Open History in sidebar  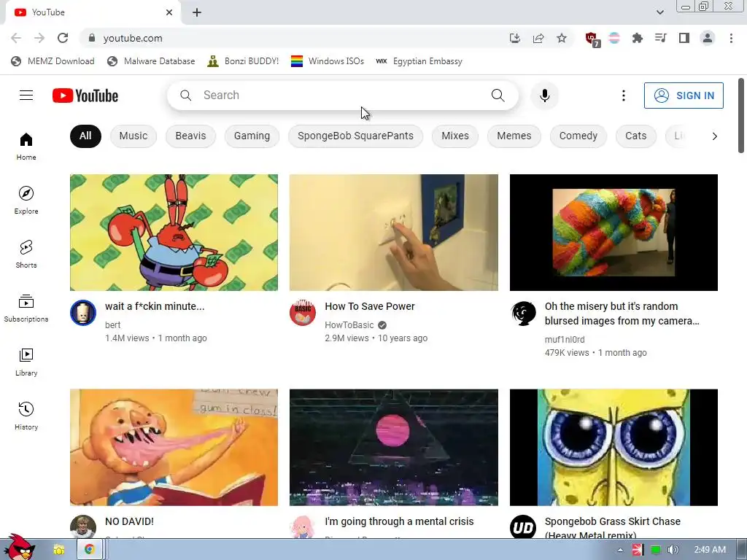[x=26, y=416]
